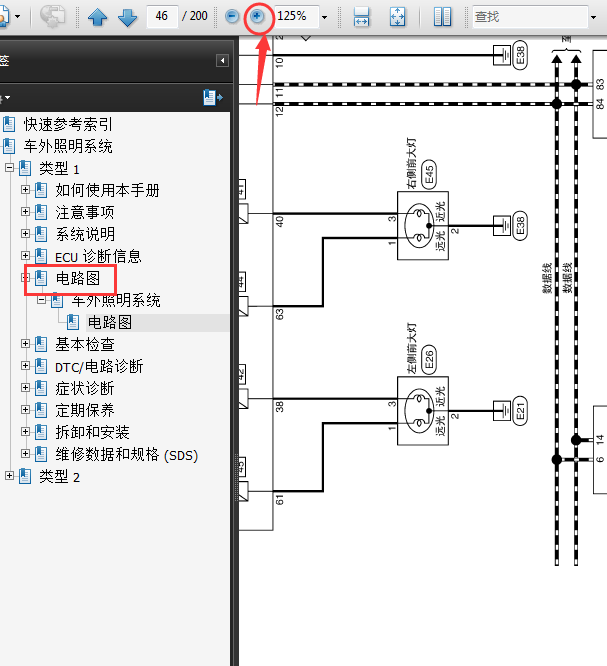The height and width of the screenshot is (666, 607).
Task: Expand the 如何使用本手册 node
Action: pyautogui.click(x=25, y=189)
